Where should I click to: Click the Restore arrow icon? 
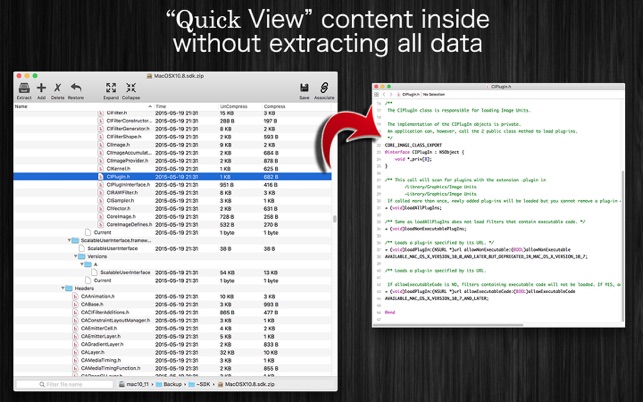76,88
